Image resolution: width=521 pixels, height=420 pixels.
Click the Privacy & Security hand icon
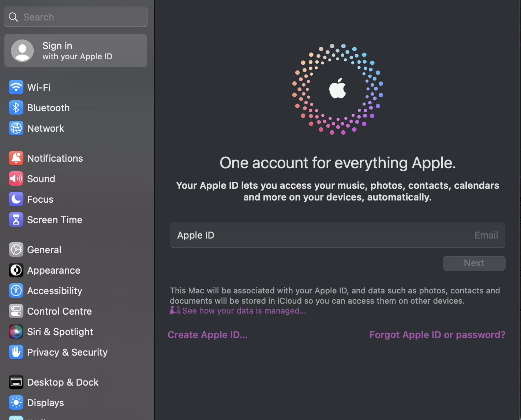[x=16, y=352]
